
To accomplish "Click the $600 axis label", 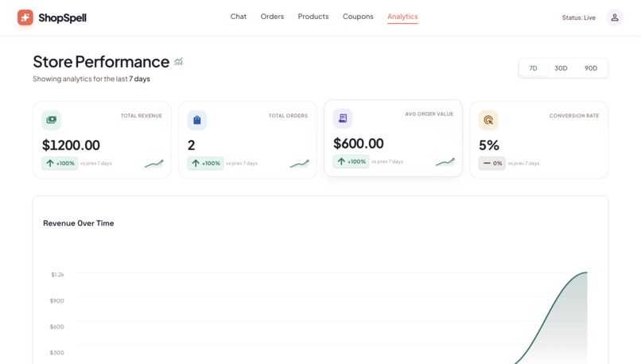I will pos(56,327).
